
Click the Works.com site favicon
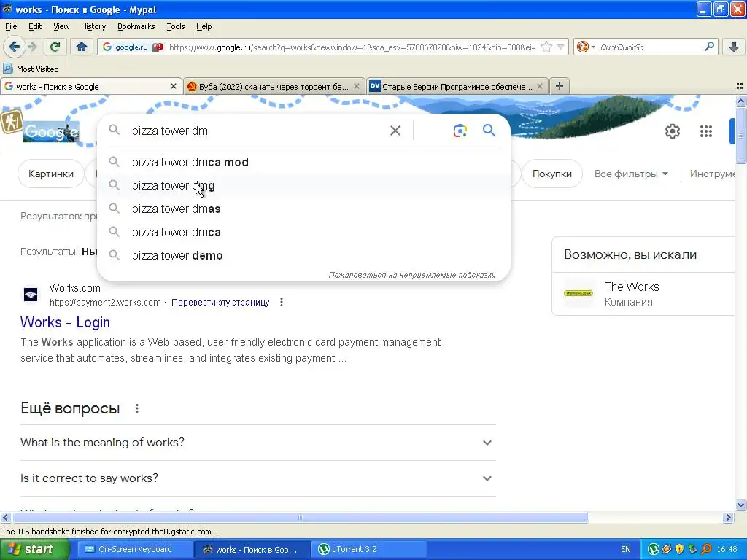tap(31, 295)
